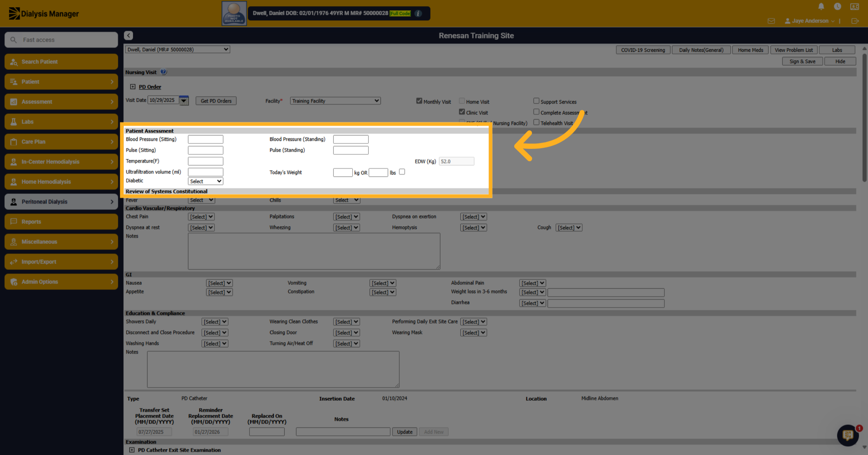This screenshot has width=868, height=455.
Task: Open the Cough dropdown
Action: tap(569, 228)
